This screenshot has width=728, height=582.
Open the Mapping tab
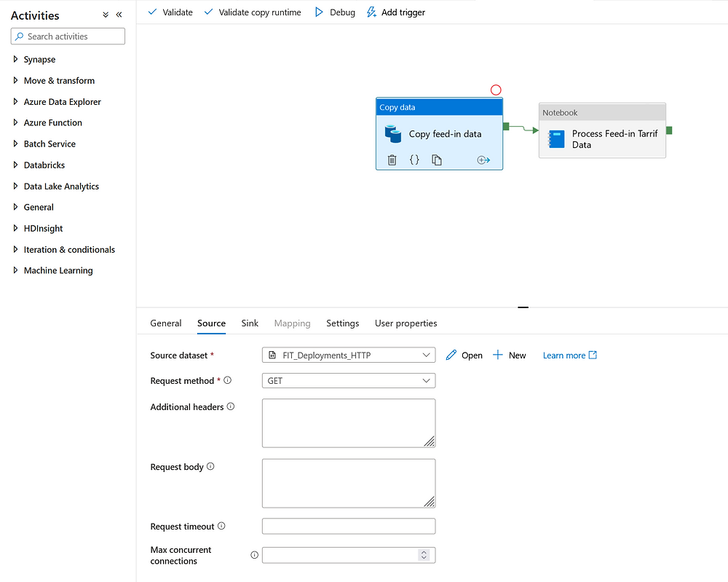pyautogui.click(x=292, y=323)
